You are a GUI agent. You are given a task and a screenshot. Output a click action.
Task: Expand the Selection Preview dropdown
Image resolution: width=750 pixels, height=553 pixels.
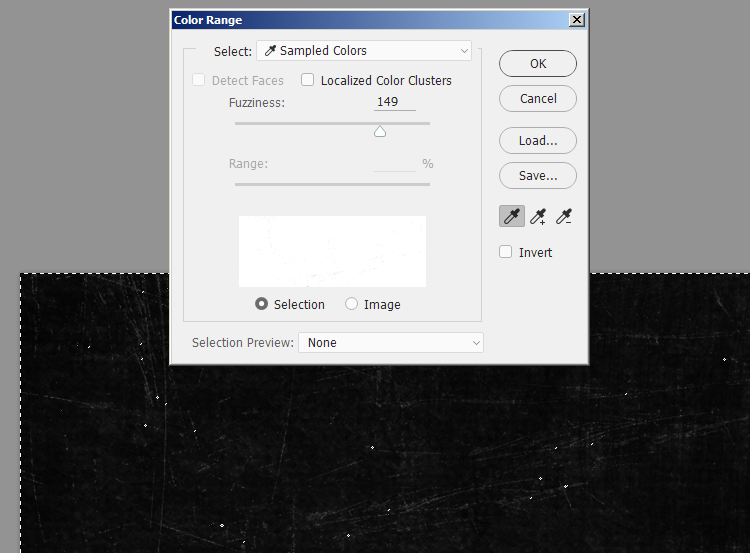[x=390, y=342]
